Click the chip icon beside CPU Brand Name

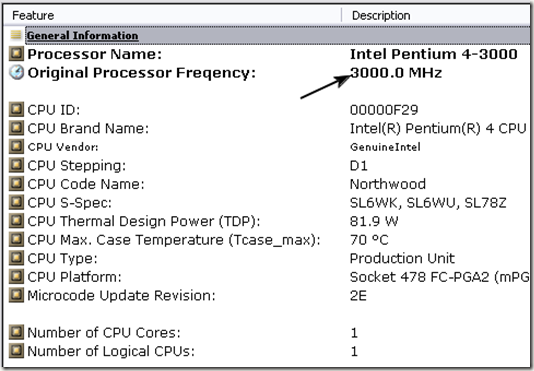[16, 128]
